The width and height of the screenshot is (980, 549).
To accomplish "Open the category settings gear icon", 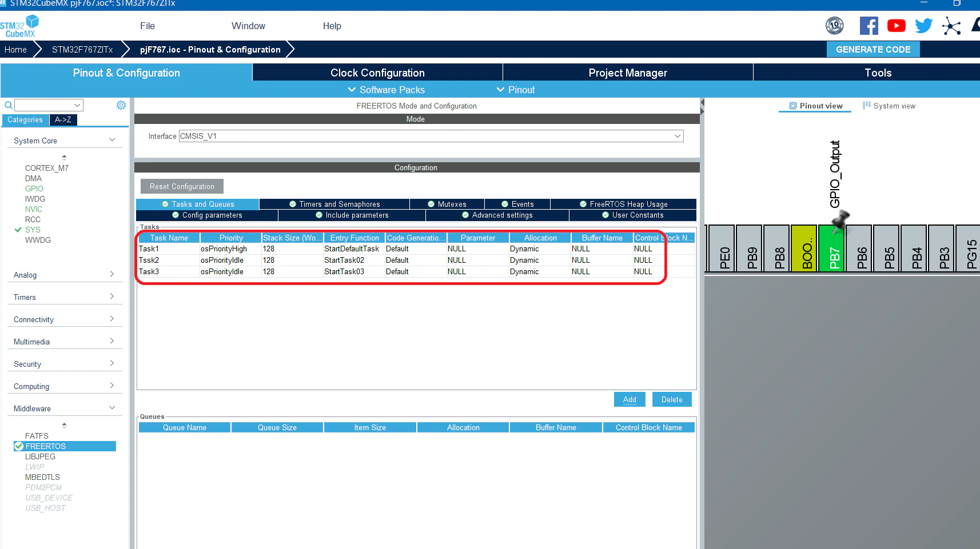I will tap(121, 105).
